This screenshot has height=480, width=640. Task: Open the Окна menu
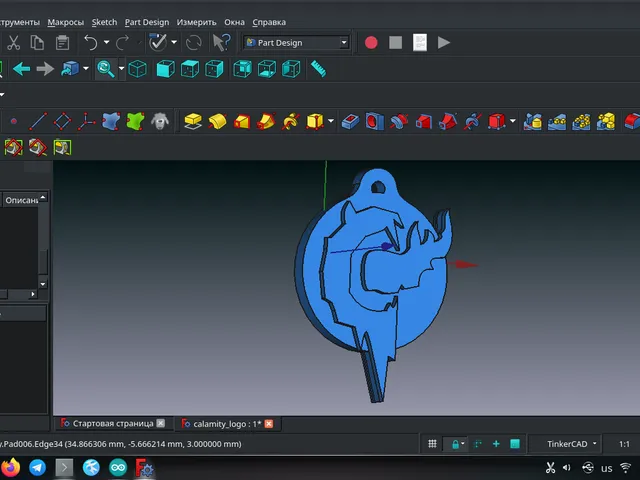234,22
